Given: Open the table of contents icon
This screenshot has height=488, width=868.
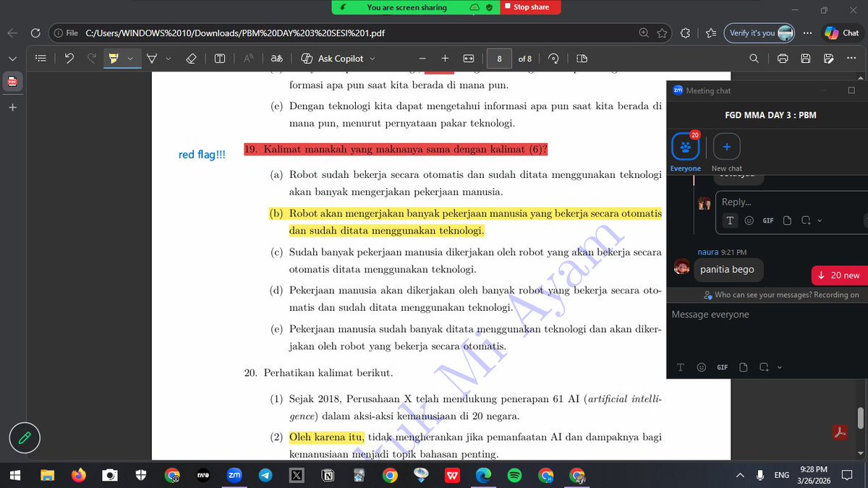Looking at the screenshot, I should click(41, 59).
